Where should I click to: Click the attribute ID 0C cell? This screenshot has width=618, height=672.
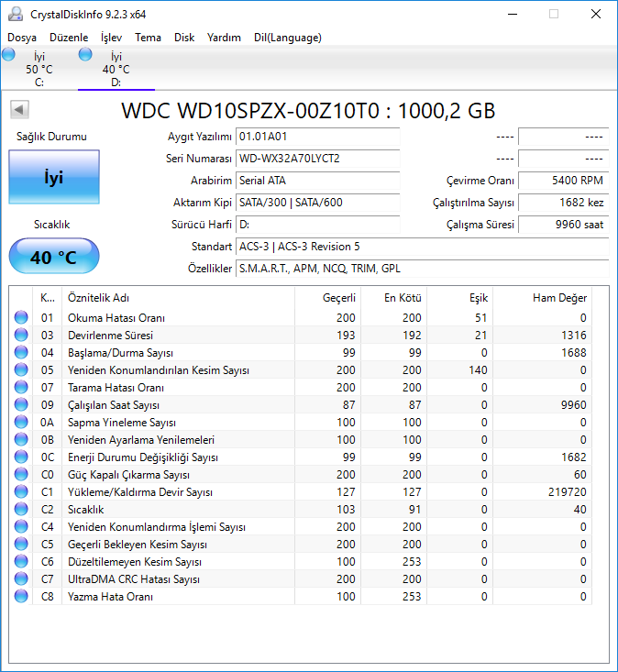coord(47,457)
